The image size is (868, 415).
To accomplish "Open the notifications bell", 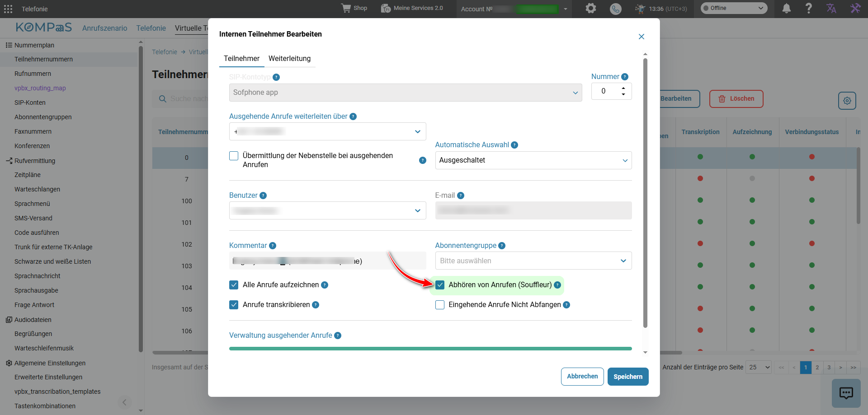I will [x=787, y=9].
